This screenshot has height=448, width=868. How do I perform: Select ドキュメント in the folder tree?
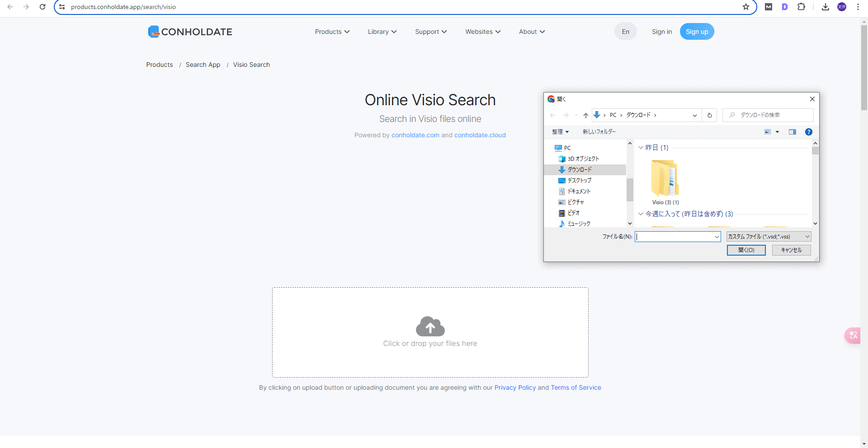[x=575, y=191]
